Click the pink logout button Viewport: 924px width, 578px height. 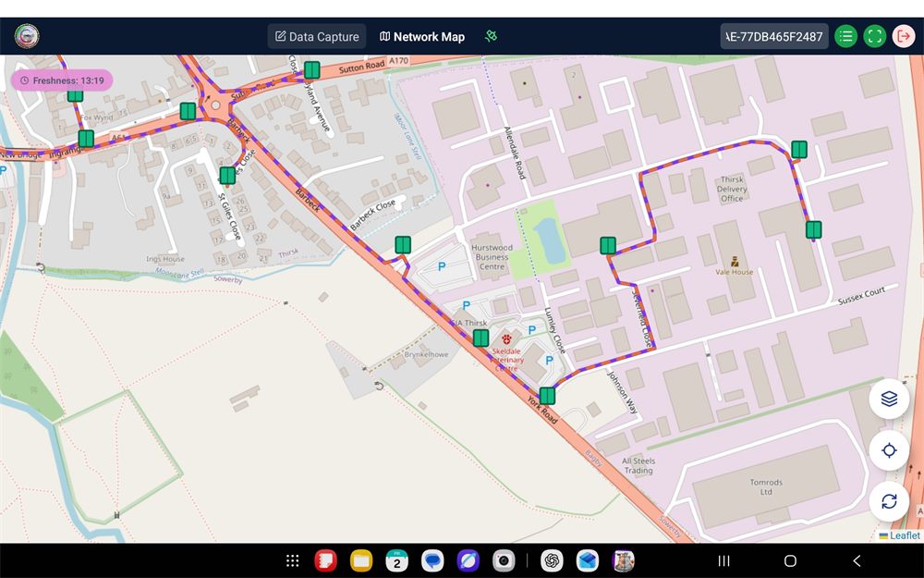click(x=904, y=37)
